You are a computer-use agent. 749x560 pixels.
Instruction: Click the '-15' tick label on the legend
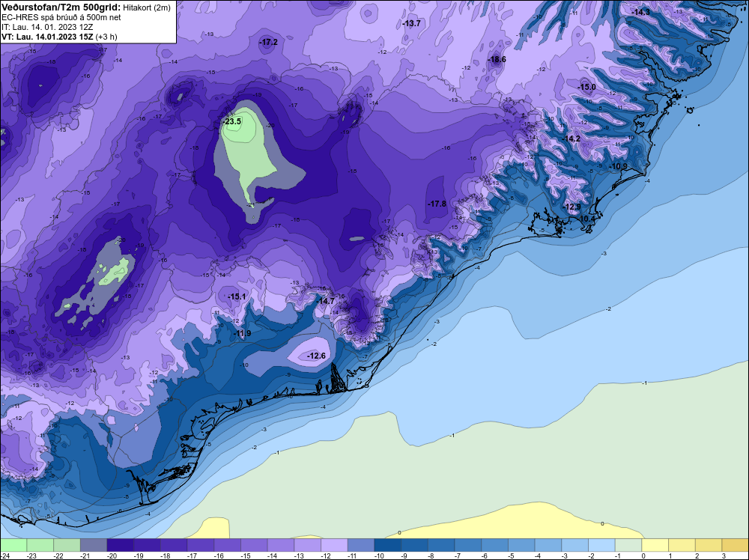point(245,556)
